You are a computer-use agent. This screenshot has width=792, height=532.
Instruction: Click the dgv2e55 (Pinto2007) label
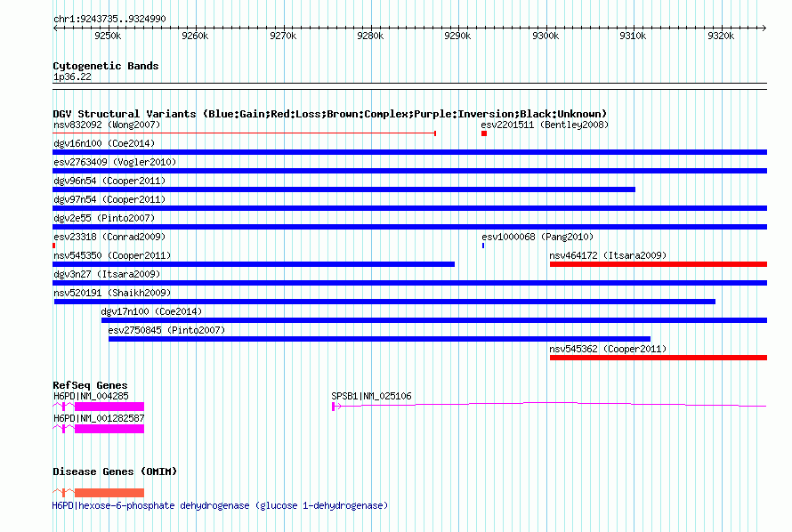tap(104, 218)
